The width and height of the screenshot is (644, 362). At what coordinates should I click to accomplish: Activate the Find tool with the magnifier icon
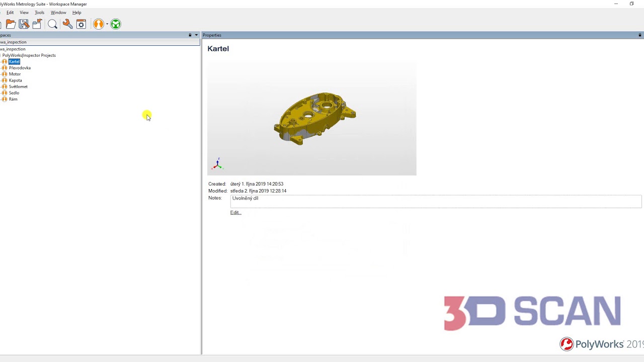pos(52,24)
